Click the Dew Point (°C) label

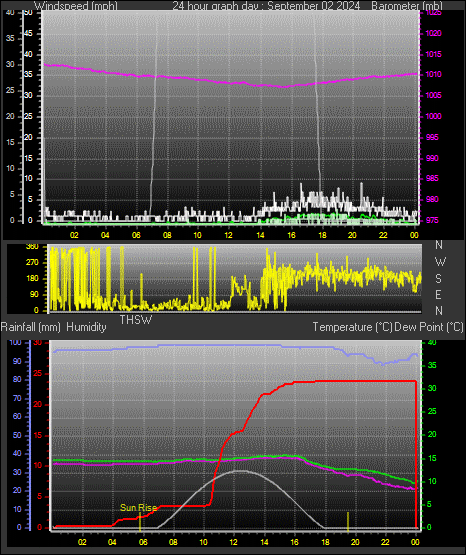click(x=429, y=327)
